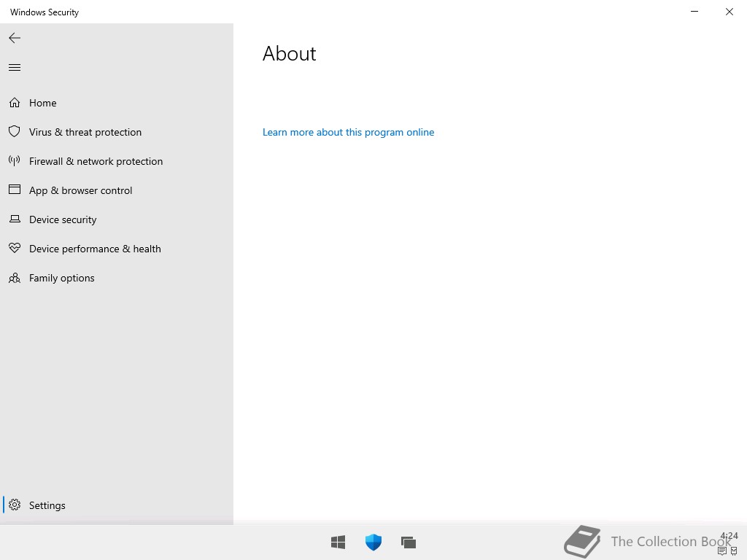
Task: Open Settings from the sidebar gear
Action: point(117,505)
